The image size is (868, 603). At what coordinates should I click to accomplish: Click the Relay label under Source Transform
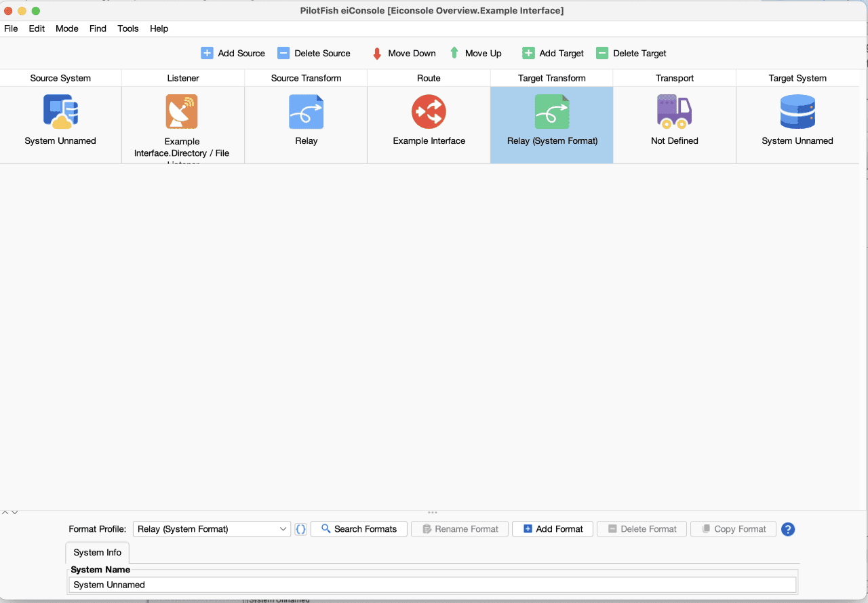(x=306, y=141)
